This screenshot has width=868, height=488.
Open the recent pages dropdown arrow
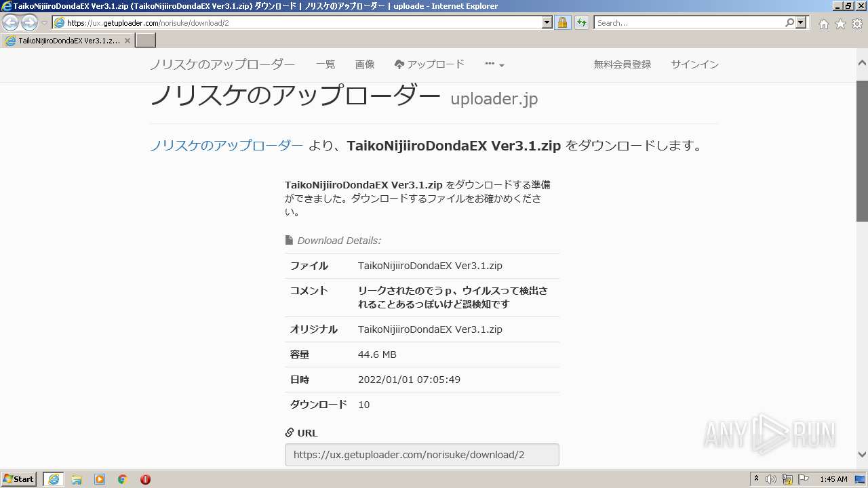pyautogui.click(x=44, y=23)
